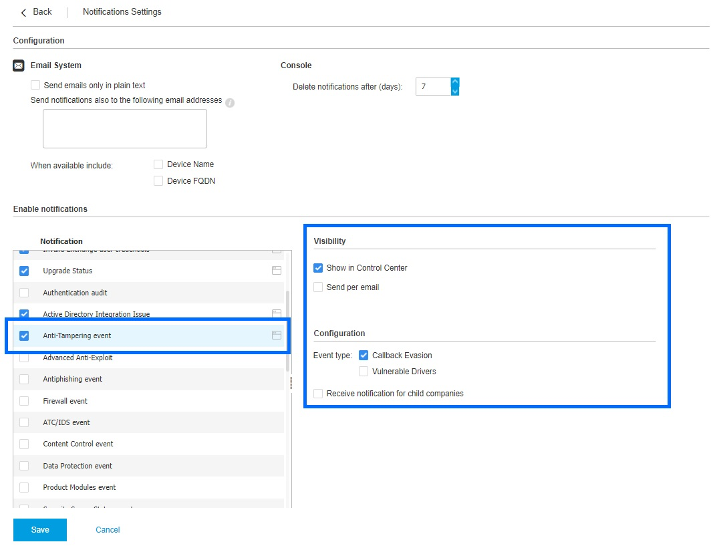Uncheck Show in Control Center
The height and width of the screenshot is (548, 712).
[318, 268]
